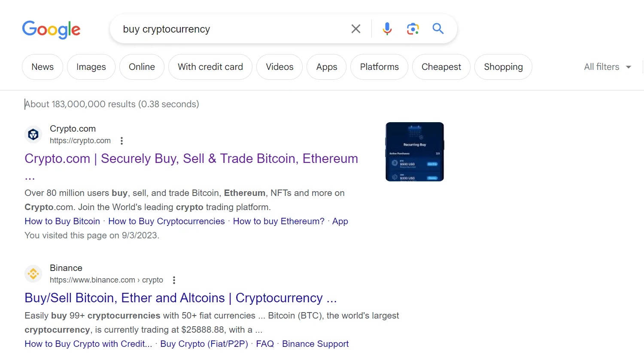Filter results with the Cheapest chip
The image size is (644, 361).
tap(441, 67)
